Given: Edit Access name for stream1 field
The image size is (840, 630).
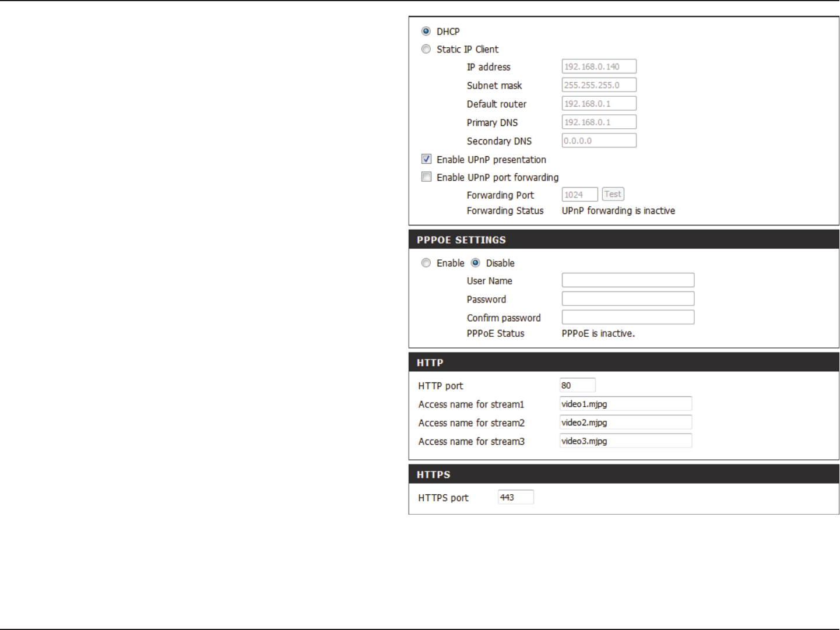Looking at the screenshot, I should [626, 404].
